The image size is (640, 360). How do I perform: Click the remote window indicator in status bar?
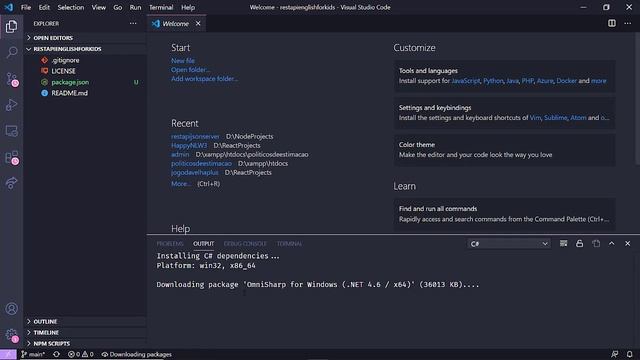point(8,354)
